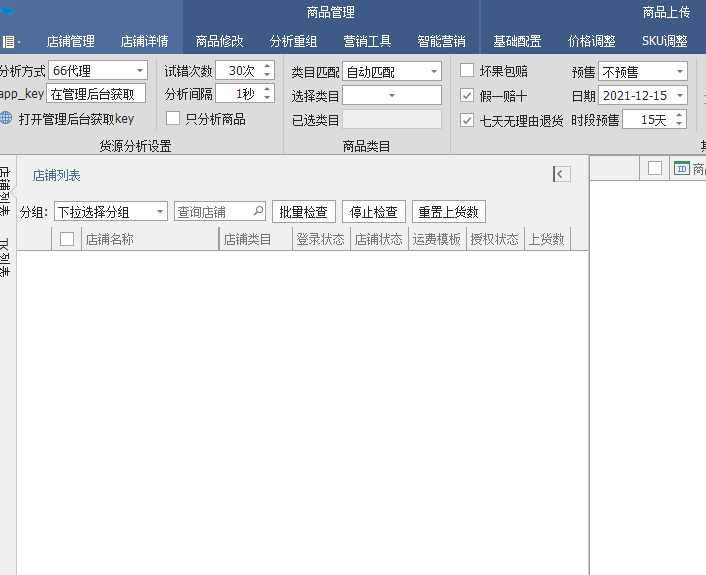Screen dimensions: 706x575
Task: Collapse the 店铺列表 panel with the arrow button
Action: tap(561, 174)
